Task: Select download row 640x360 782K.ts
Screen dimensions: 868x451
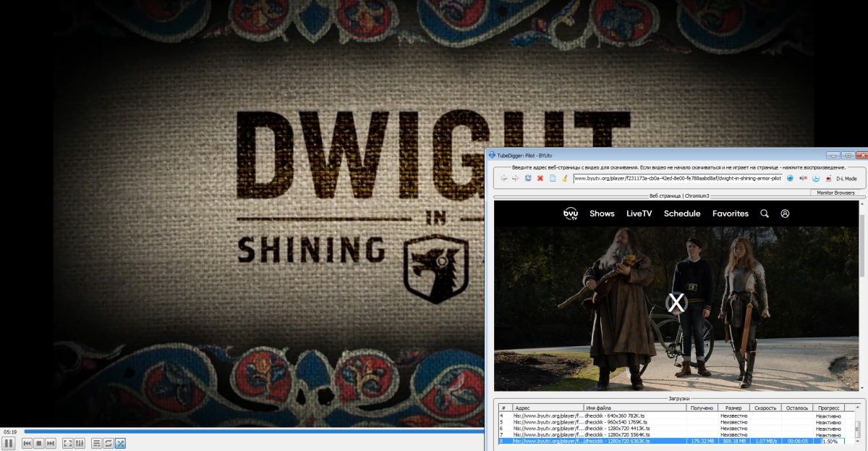Action: (x=676, y=416)
